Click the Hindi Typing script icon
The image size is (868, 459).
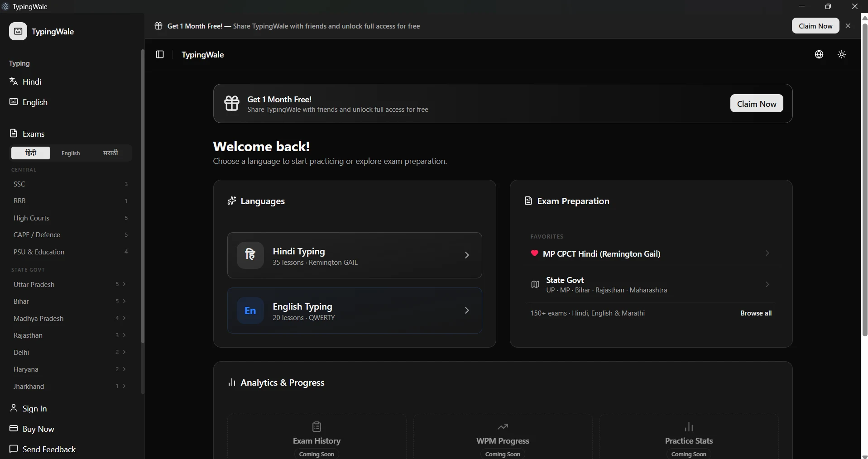tap(250, 255)
